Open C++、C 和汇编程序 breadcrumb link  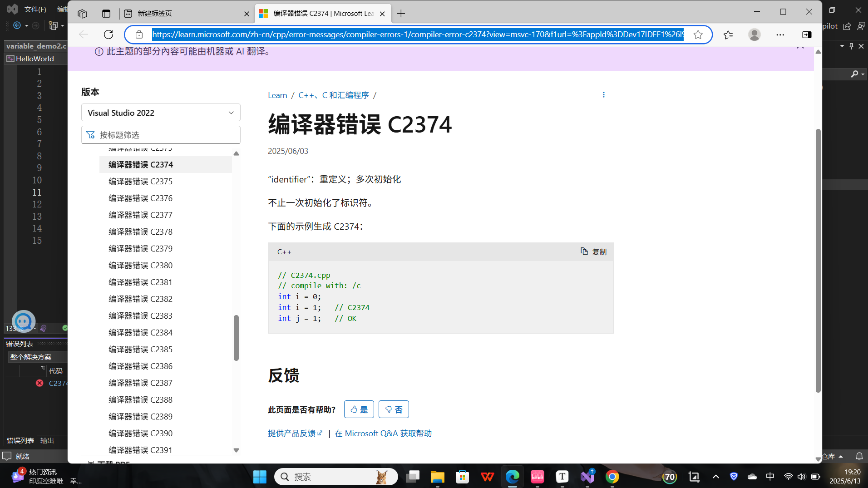[x=333, y=95]
